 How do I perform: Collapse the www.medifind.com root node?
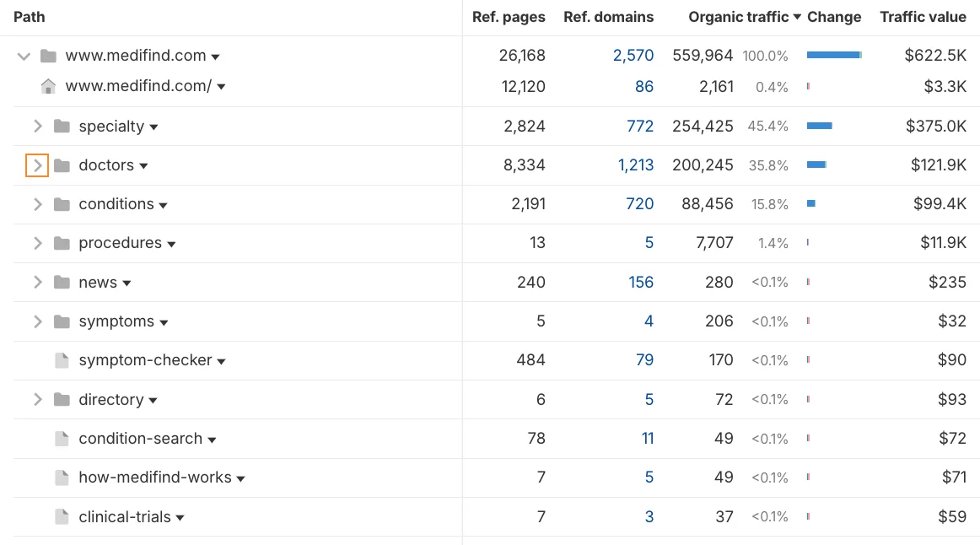[x=24, y=56]
